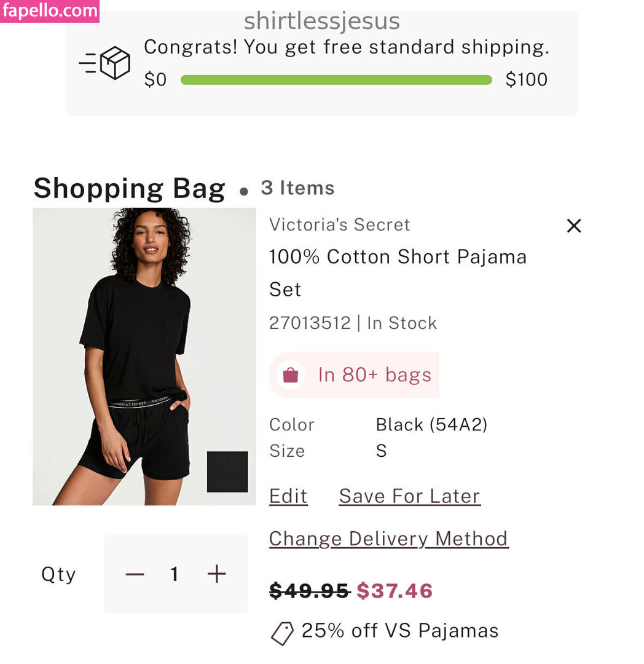Increase quantity with the plus button

[216, 574]
